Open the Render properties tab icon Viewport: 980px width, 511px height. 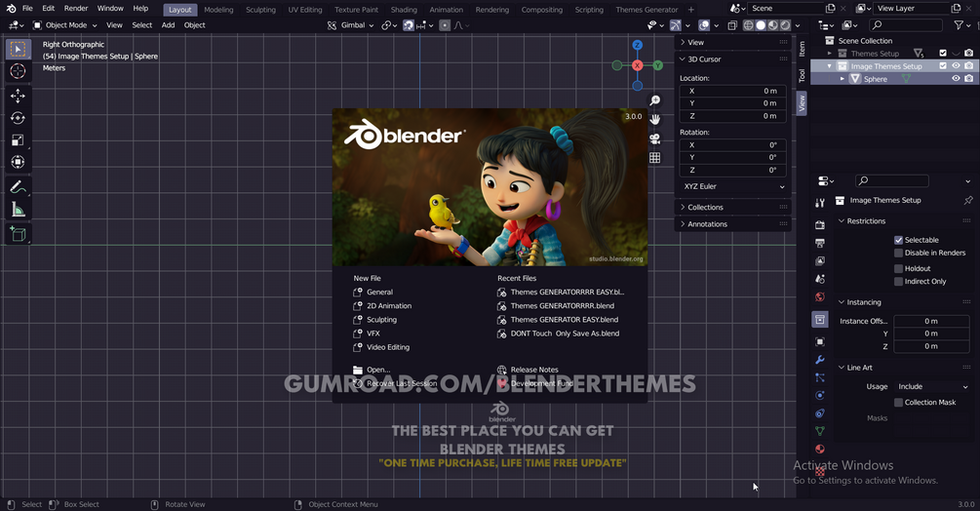(819, 225)
